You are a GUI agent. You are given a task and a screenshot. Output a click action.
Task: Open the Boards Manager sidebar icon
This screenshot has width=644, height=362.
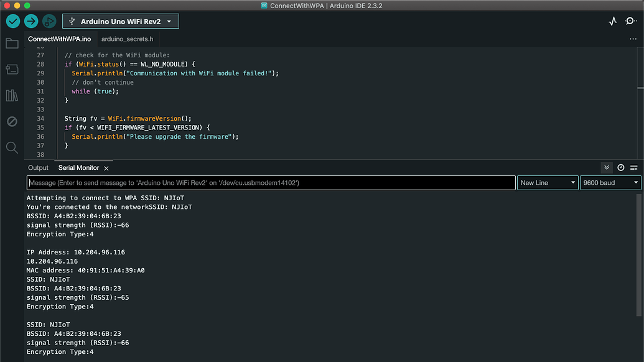[12, 70]
